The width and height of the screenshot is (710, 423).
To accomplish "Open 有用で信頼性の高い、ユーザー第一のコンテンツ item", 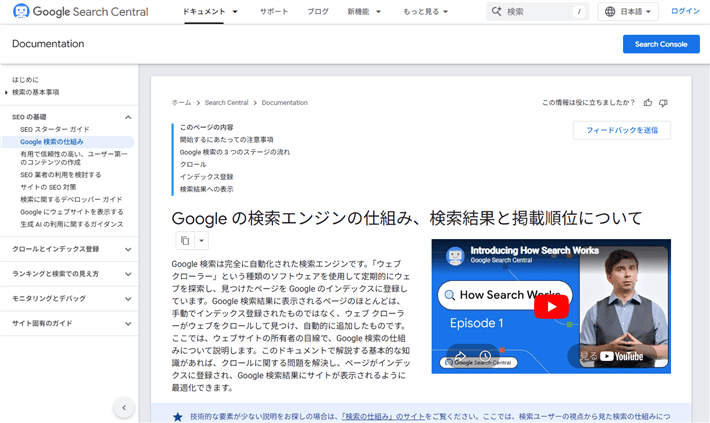I will coord(74,158).
